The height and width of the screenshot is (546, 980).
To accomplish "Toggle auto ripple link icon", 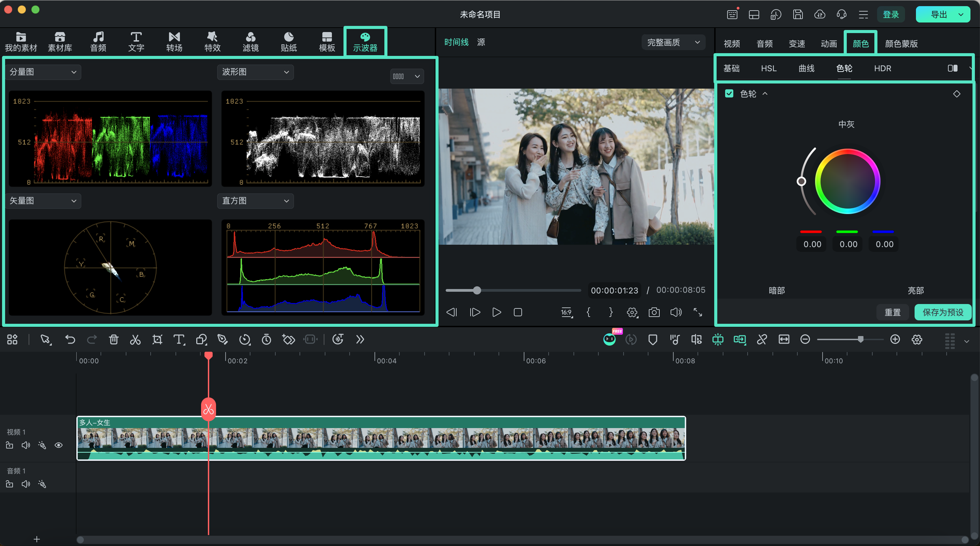I will (739, 339).
